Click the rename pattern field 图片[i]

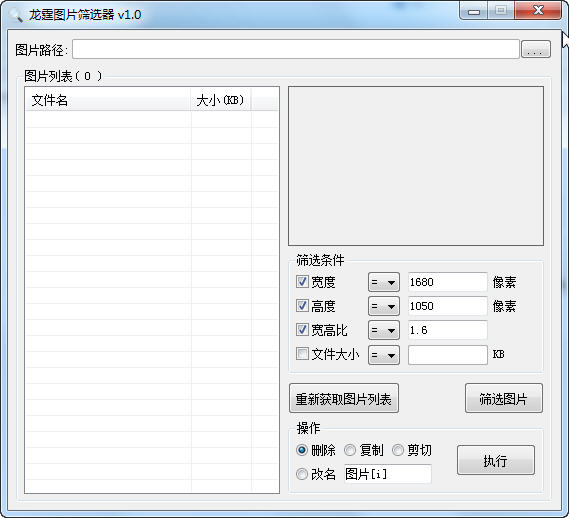click(x=388, y=474)
